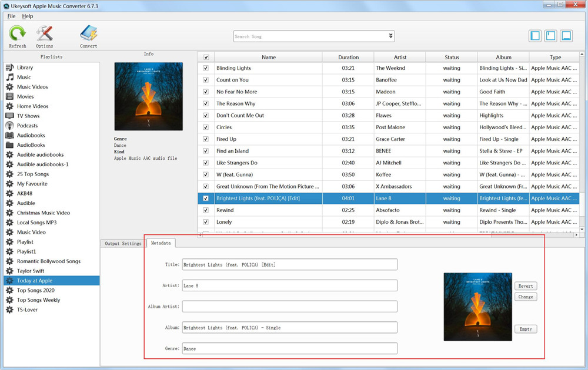Switch to the Metadata tab
This screenshot has height=370, width=588.
click(161, 243)
